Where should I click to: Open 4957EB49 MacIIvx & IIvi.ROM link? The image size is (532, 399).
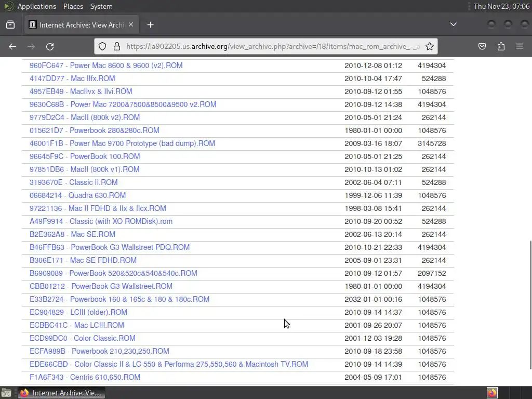click(81, 91)
